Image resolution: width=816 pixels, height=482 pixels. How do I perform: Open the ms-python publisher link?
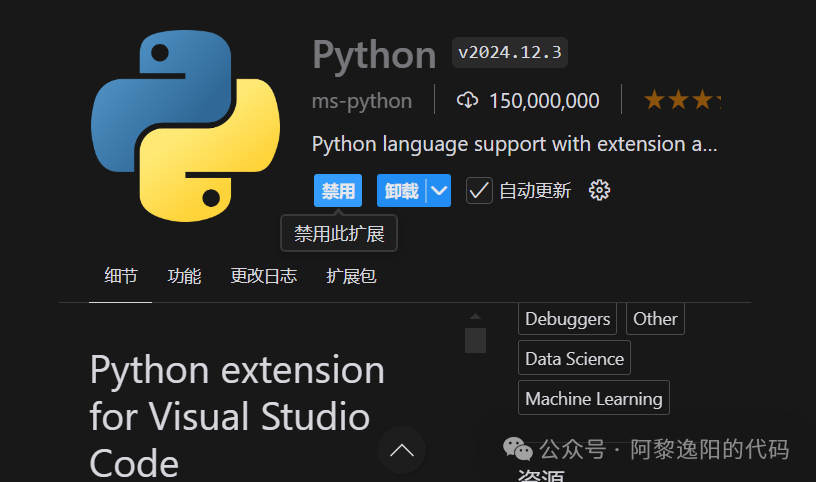pos(362,100)
